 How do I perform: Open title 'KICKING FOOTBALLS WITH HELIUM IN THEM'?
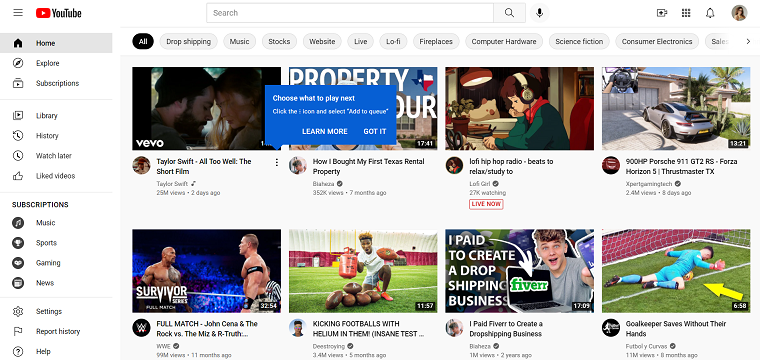tap(368, 329)
